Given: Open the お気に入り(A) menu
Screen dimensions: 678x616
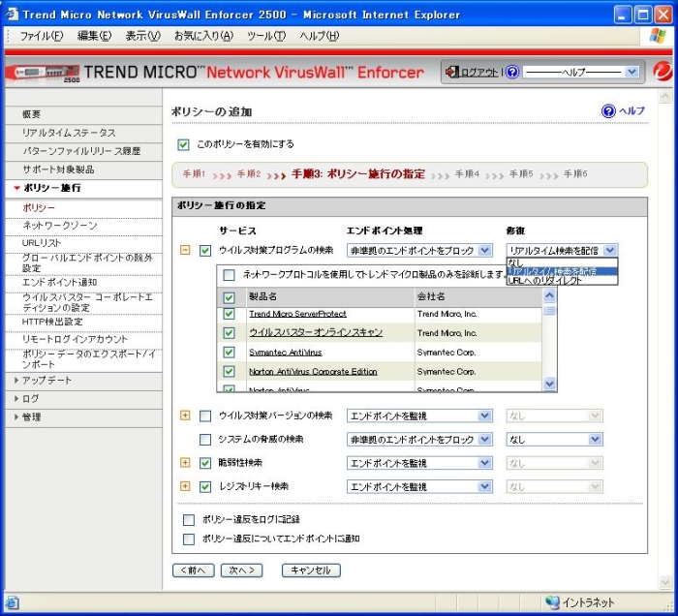Looking at the screenshot, I should click(203, 36).
